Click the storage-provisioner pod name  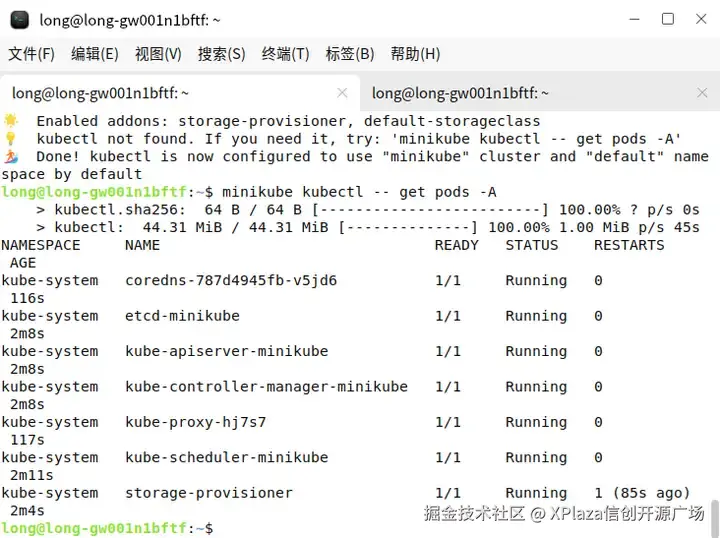(209, 493)
